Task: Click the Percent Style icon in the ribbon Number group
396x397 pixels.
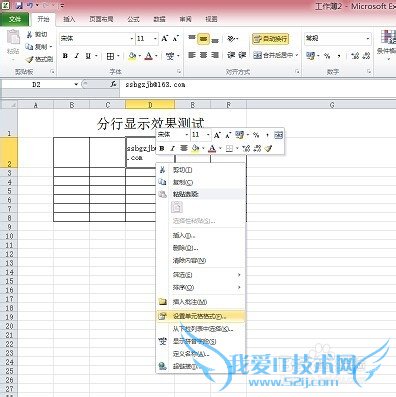Action: tap(327, 56)
